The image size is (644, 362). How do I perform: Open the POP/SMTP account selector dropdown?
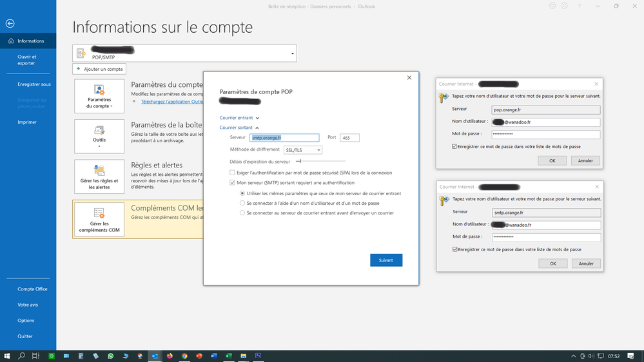pyautogui.click(x=184, y=53)
